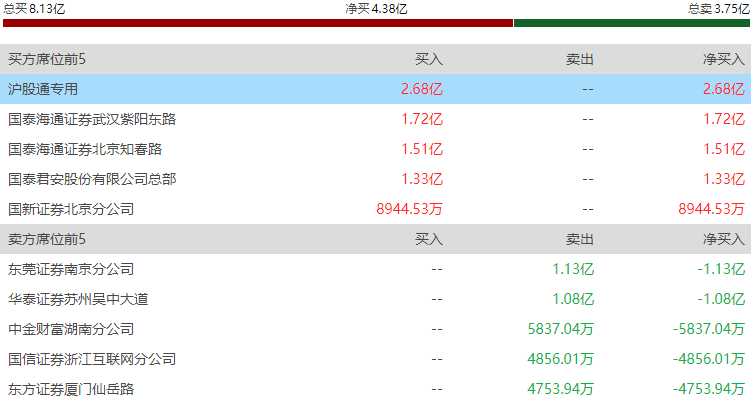
Task: Click 净买入 -1.08亿 for 华泰证券苏州吴中大道
Action: (x=721, y=299)
